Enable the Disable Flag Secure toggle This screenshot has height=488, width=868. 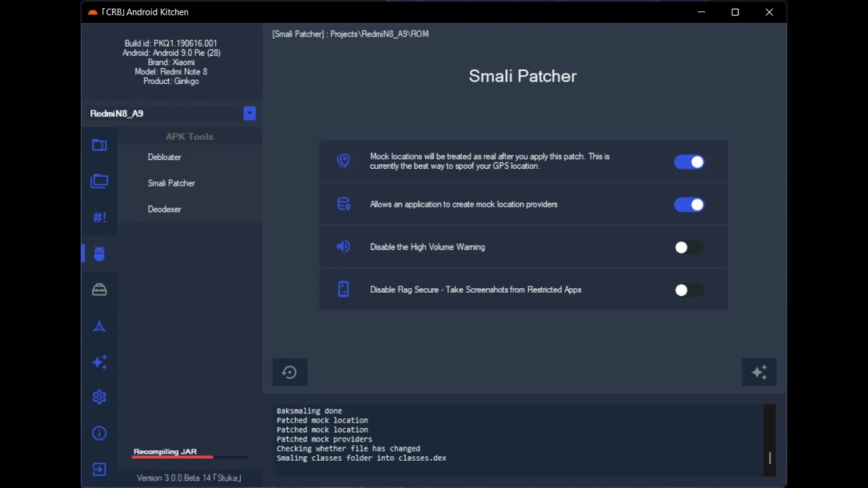(x=689, y=290)
